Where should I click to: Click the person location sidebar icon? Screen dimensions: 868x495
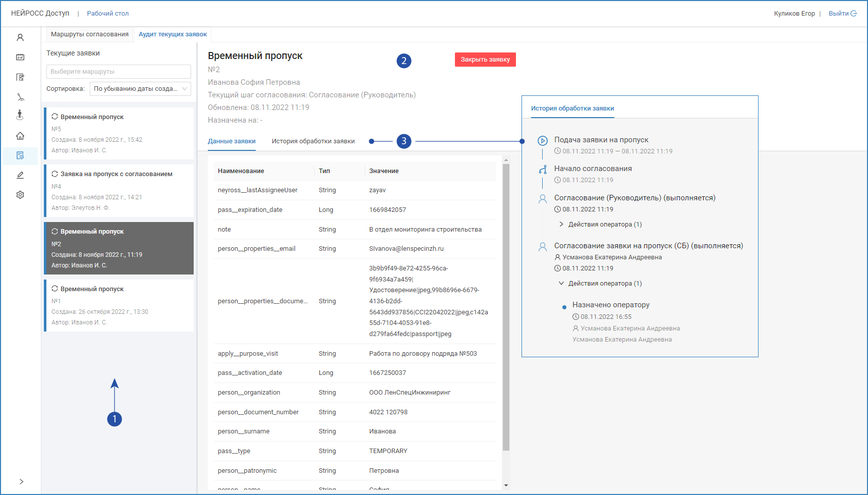[x=20, y=115]
